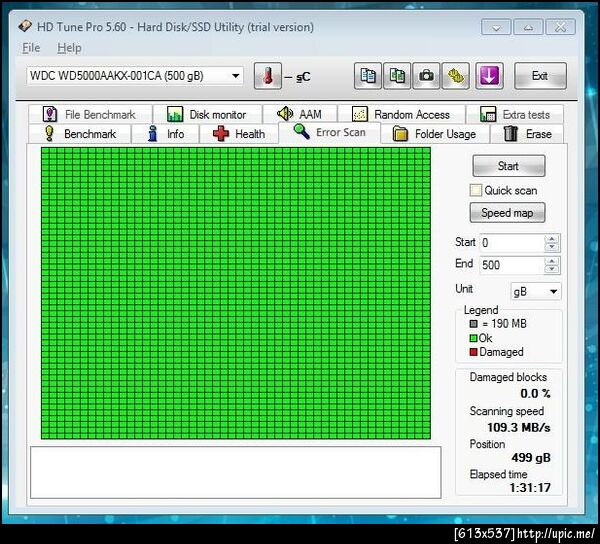Open the AAM tab
This screenshot has height=544, width=600.
(300, 114)
